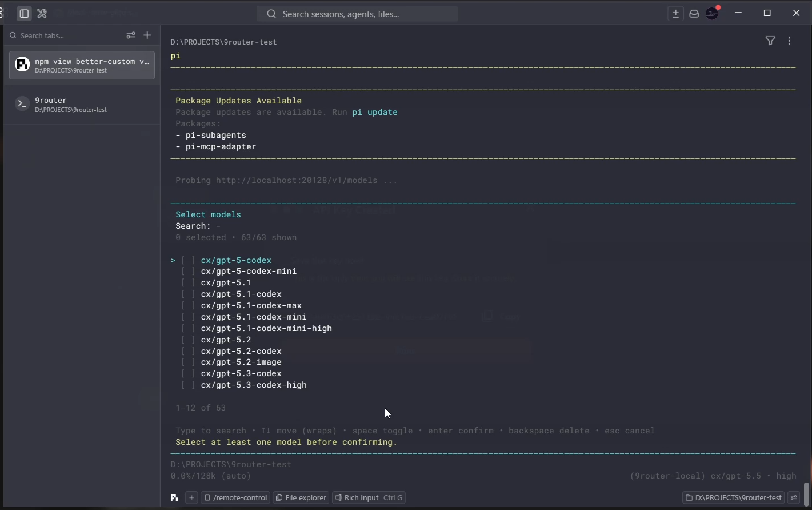Viewport: 812px width, 510px height.
Task: Open the inbox tray icon
Action: (694, 14)
